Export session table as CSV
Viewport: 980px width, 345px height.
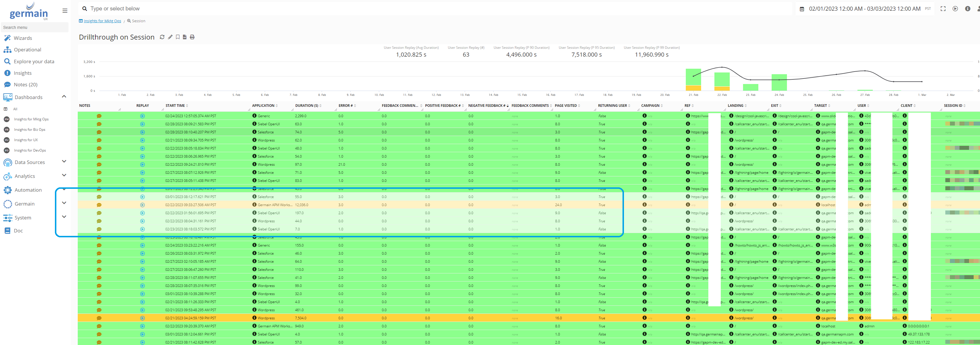point(185,37)
